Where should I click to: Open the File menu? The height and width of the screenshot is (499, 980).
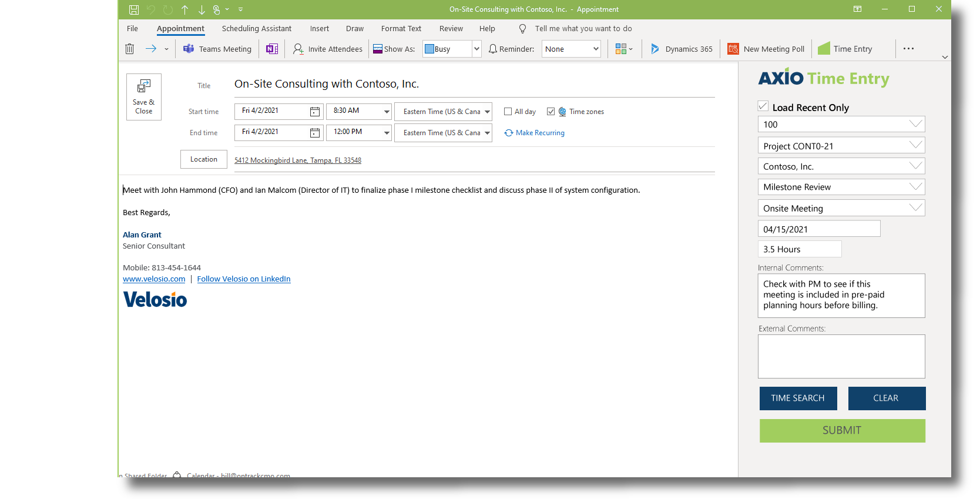coord(132,28)
